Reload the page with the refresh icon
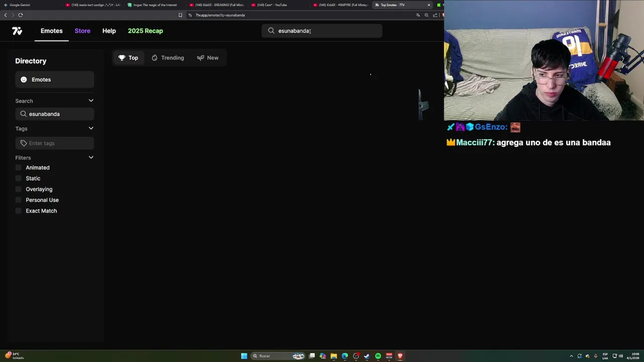This screenshot has height=362, width=644. pyautogui.click(x=20, y=15)
